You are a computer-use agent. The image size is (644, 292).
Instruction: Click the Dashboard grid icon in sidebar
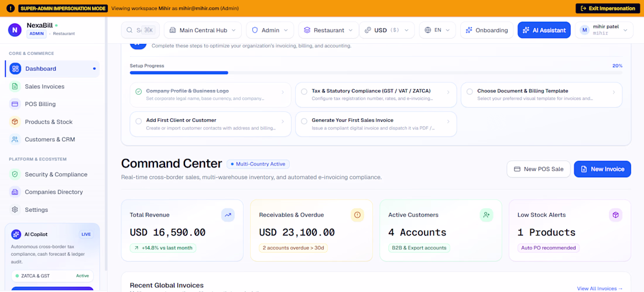(15, 68)
